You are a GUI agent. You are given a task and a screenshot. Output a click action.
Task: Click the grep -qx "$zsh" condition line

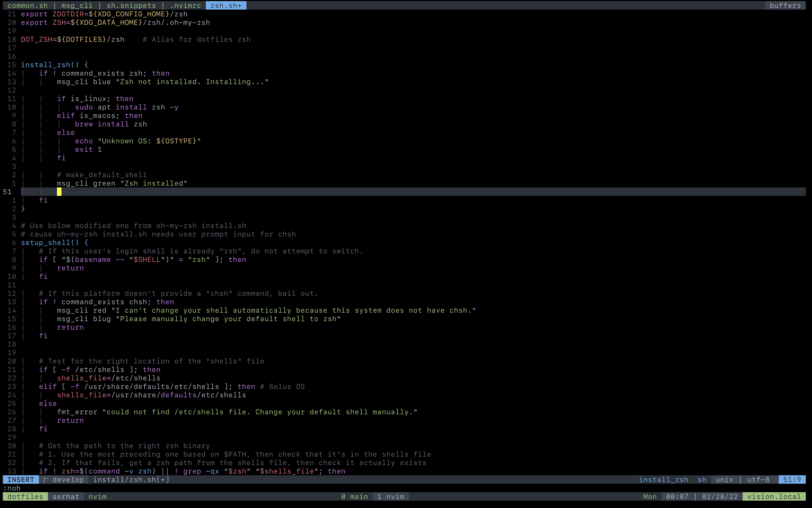(192, 471)
